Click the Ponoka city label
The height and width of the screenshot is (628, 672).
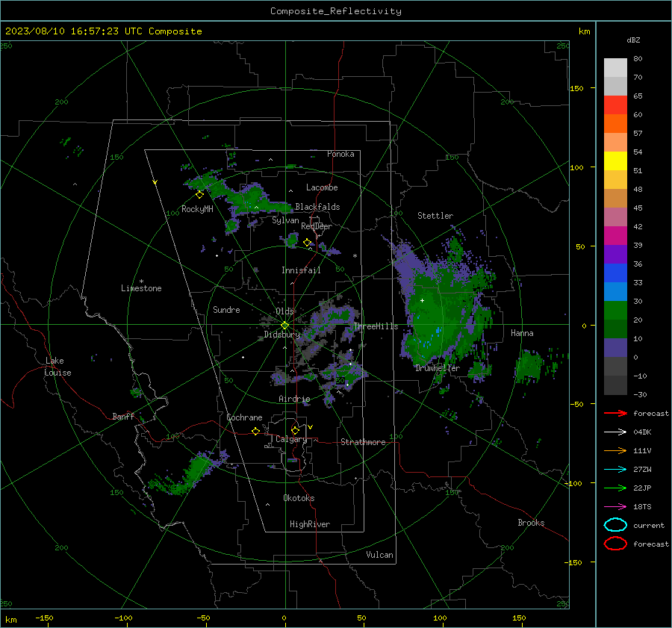340,154
